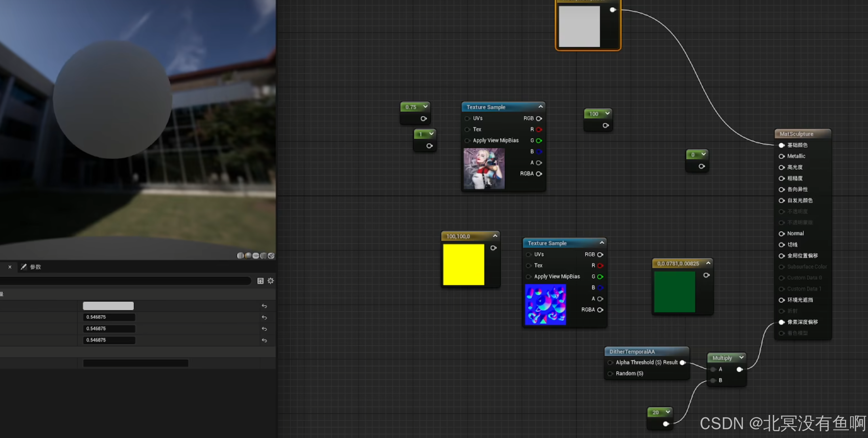Image resolution: width=868 pixels, height=438 pixels.
Task: Select the plane preview shape icon
Action: pyautogui.click(x=256, y=256)
